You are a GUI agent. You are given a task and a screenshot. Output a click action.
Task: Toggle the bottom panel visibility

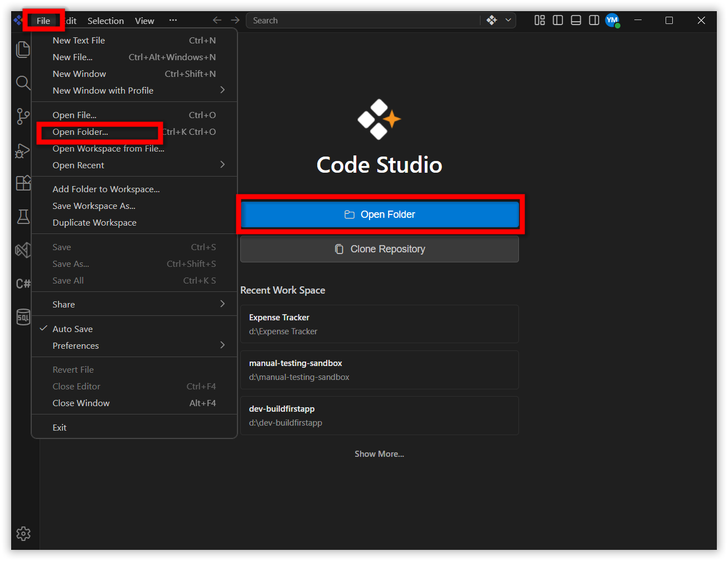click(x=576, y=20)
